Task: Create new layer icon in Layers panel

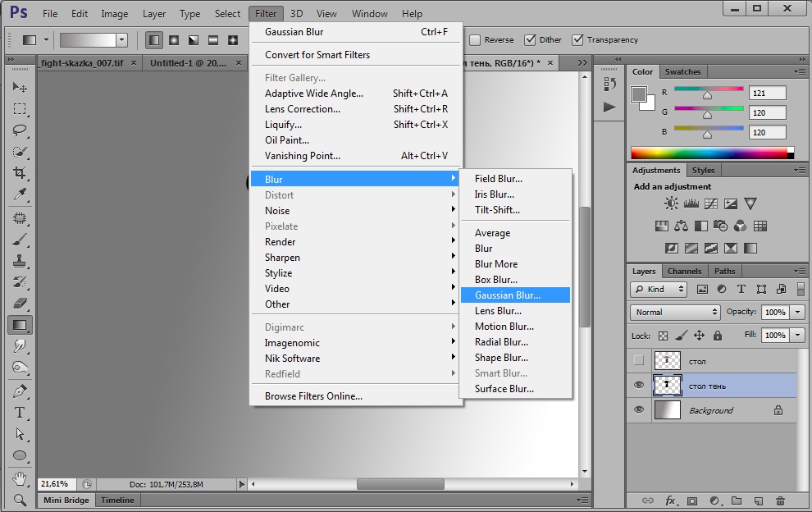Action: (x=758, y=501)
